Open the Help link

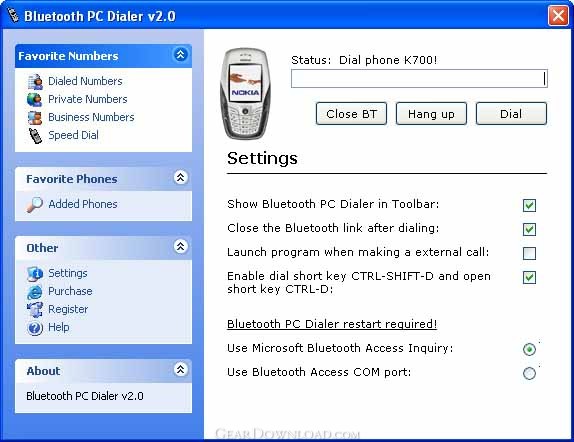coord(59,327)
